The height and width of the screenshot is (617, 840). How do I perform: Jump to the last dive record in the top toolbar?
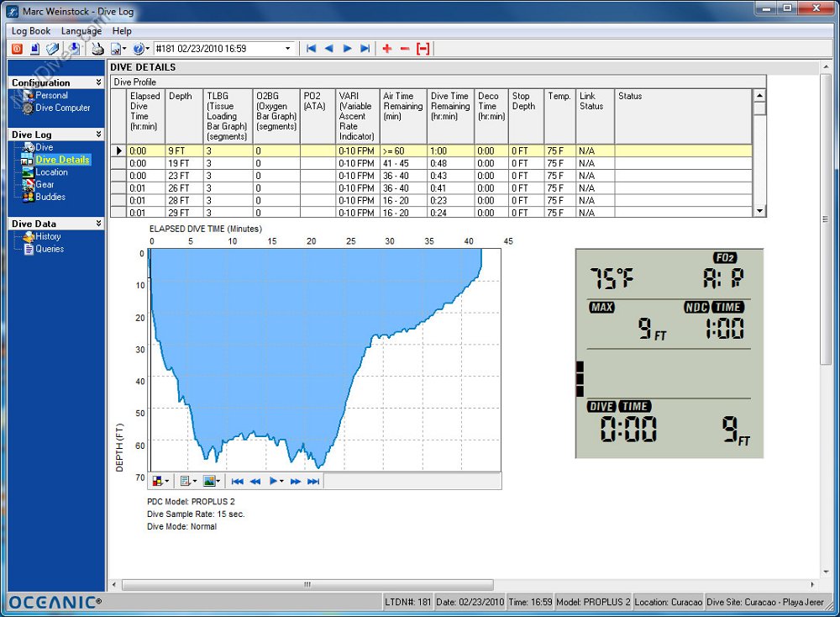(365, 49)
